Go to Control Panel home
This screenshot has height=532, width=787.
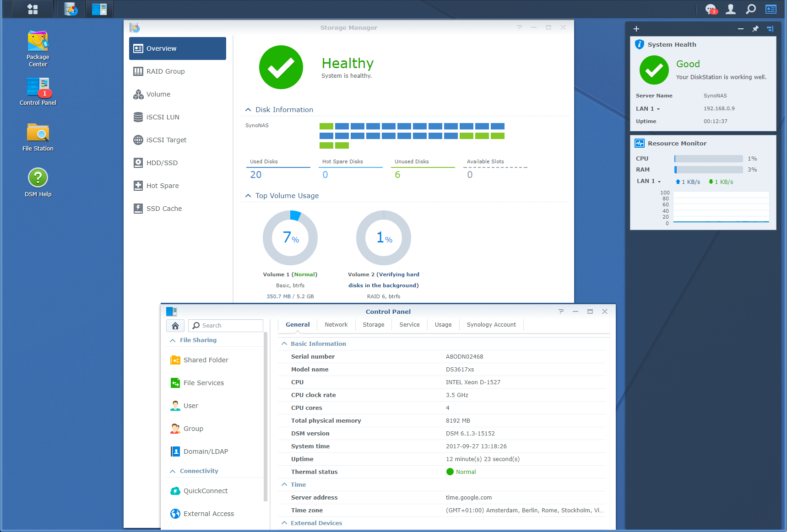175,326
